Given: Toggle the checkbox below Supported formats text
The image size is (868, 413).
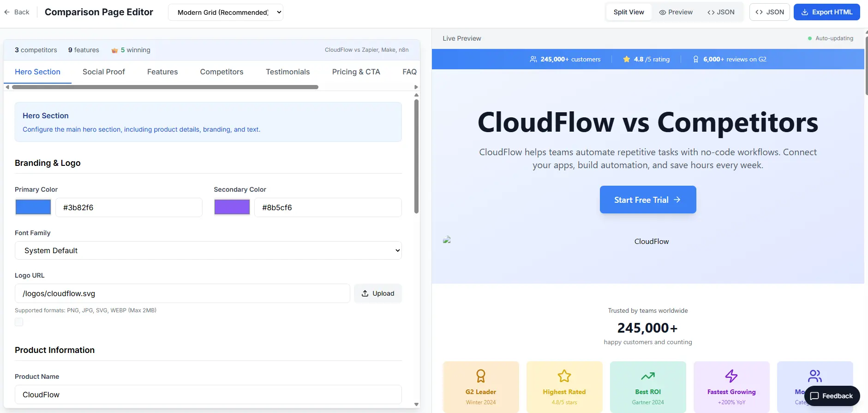Looking at the screenshot, I should (x=19, y=322).
